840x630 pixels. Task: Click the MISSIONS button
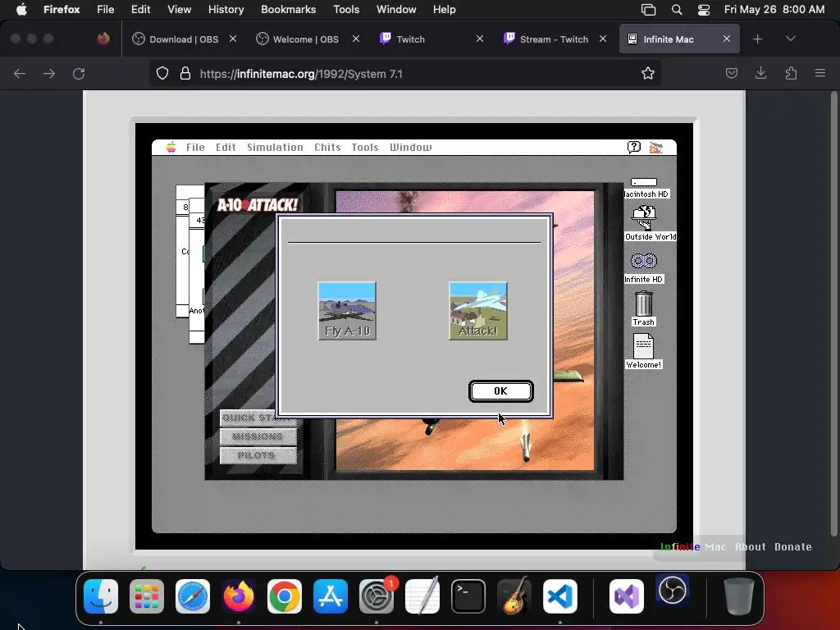pos(258,436)
